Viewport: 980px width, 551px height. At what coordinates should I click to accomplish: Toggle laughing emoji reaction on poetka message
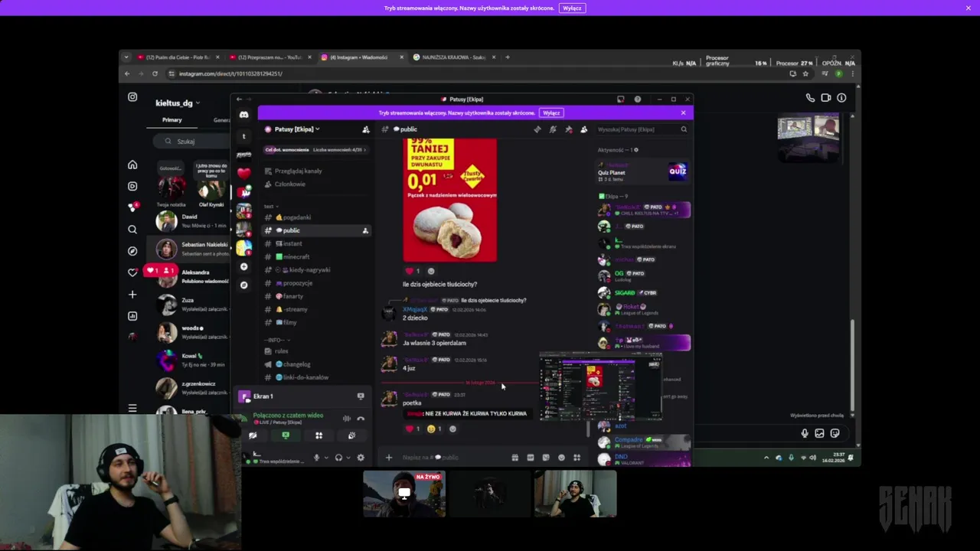tap(434, 429)
